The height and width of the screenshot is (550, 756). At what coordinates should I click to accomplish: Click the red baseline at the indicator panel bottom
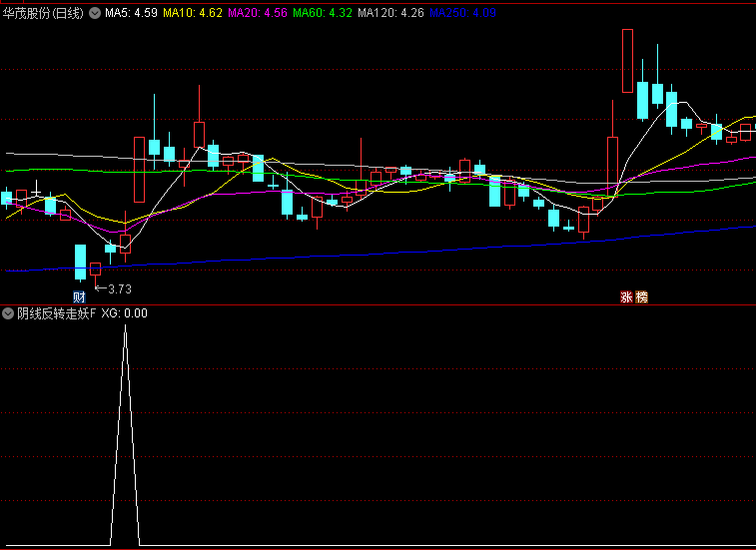[x=378, y=547]
